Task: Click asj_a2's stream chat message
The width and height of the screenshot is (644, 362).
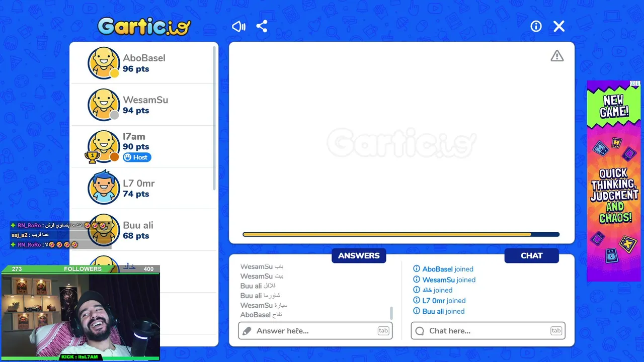Action: [x=30, y=235]
